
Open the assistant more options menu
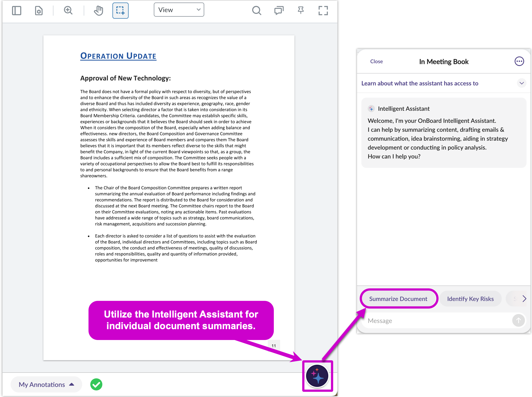tap(519, 61)
